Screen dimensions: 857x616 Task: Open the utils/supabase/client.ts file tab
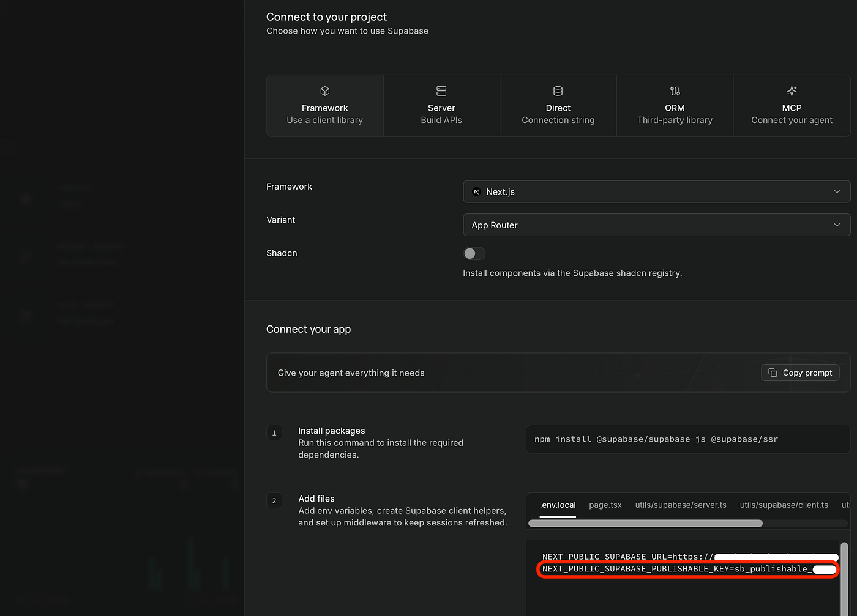[x=784, y=505]
